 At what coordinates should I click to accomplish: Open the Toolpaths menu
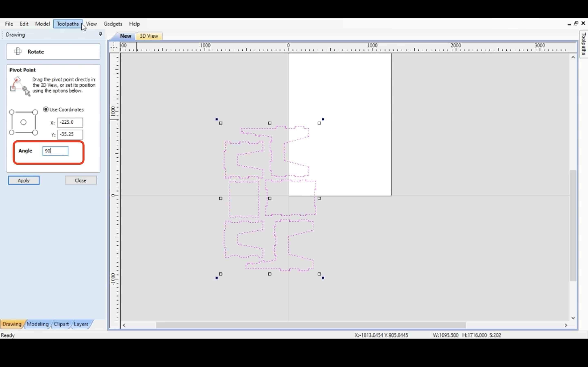[x=68, y=24]
